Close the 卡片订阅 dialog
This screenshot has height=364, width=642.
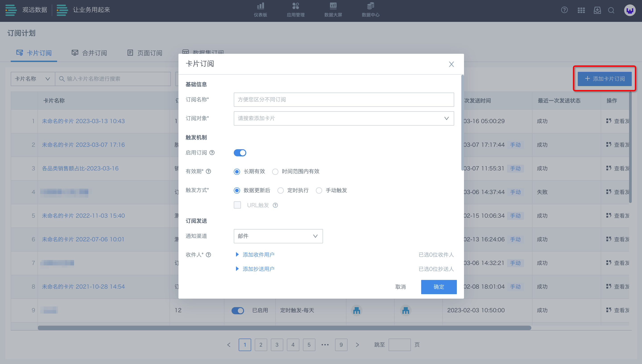(451, 64)
